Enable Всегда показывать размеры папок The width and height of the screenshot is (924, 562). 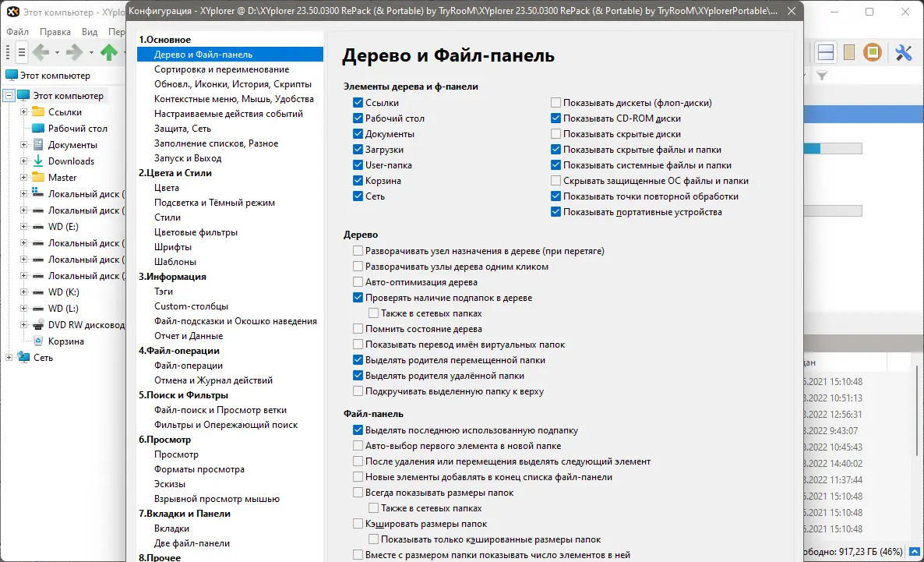point(358,493)
